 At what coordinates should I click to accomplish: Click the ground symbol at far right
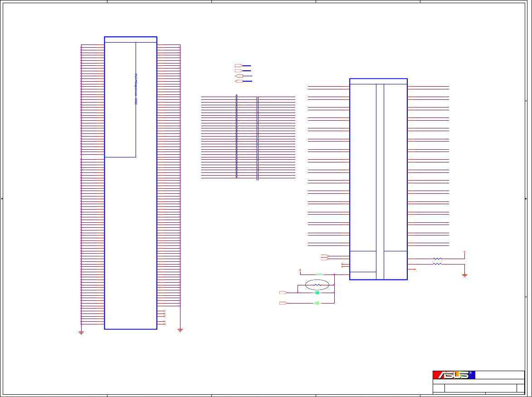coord(464,275)
